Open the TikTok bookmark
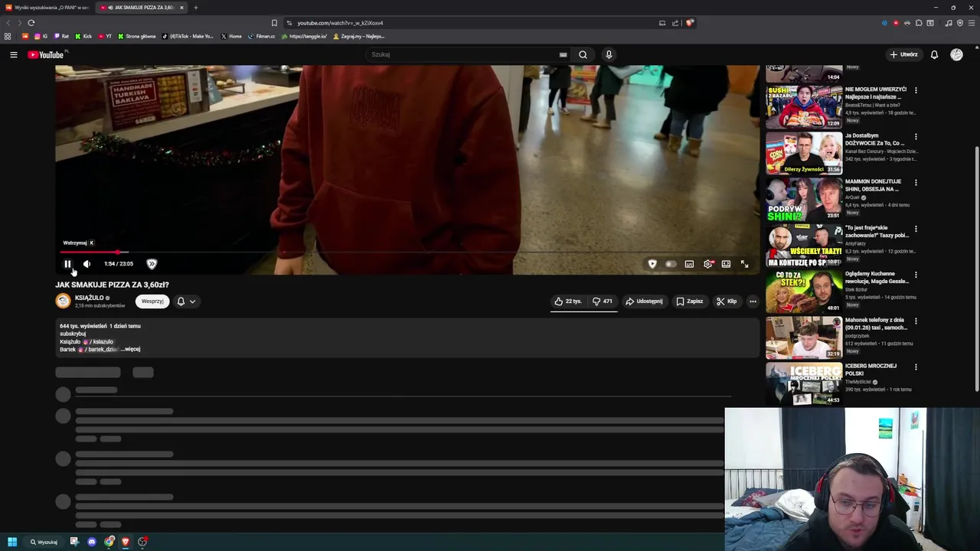The width and height of the screenshot is (980, 551). pos(188,36)
